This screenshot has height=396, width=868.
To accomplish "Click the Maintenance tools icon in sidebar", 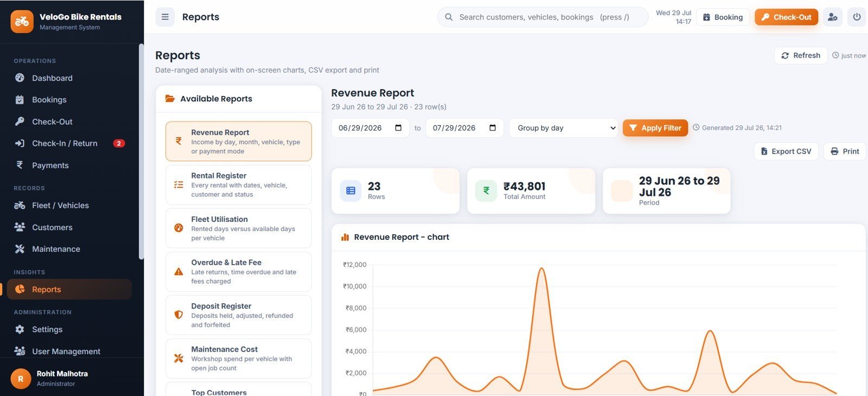I will point(20,248).
